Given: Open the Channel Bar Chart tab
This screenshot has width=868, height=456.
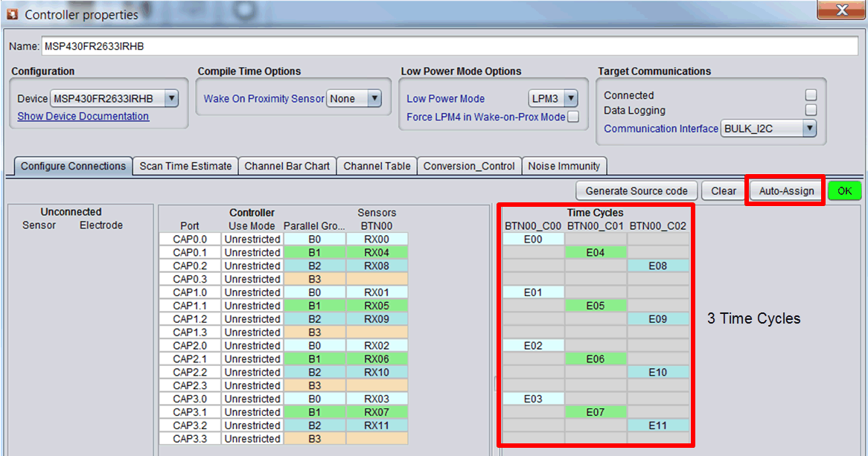Looking at the screenshot, I should pyautogui.click(x=287, y=166).
